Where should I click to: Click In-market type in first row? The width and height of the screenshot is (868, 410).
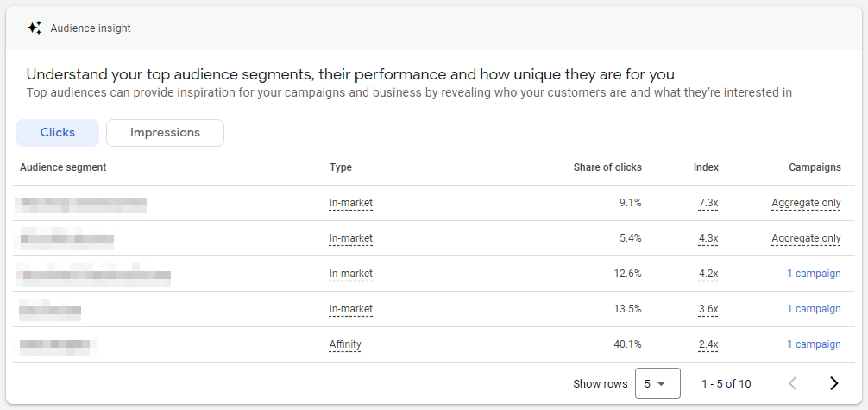(x=351, y=204)
